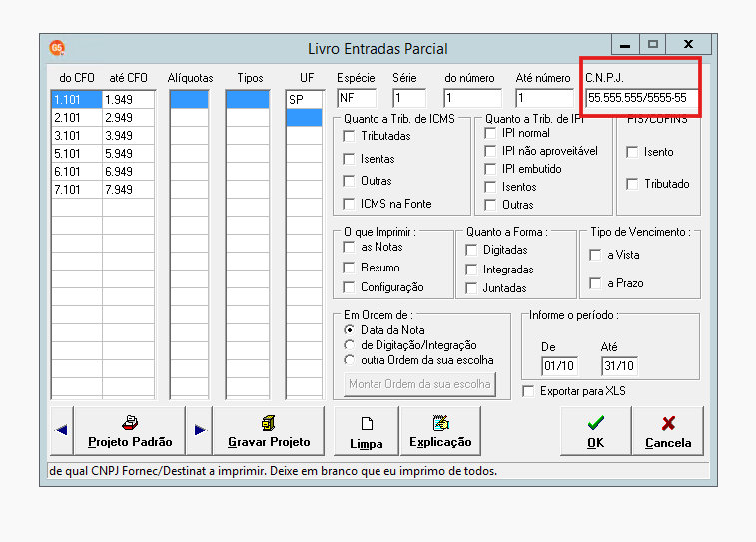
Task: Select the até CFO cell 1.949
Action: [128, 99]
